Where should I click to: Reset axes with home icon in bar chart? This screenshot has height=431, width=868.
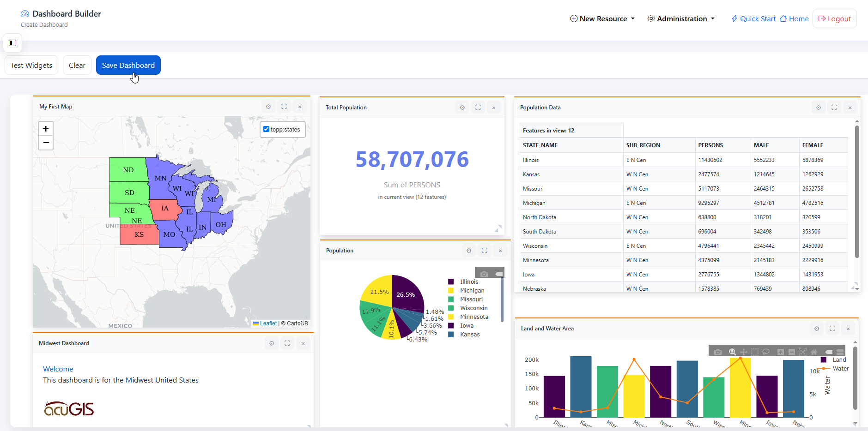tap(814, 352)
